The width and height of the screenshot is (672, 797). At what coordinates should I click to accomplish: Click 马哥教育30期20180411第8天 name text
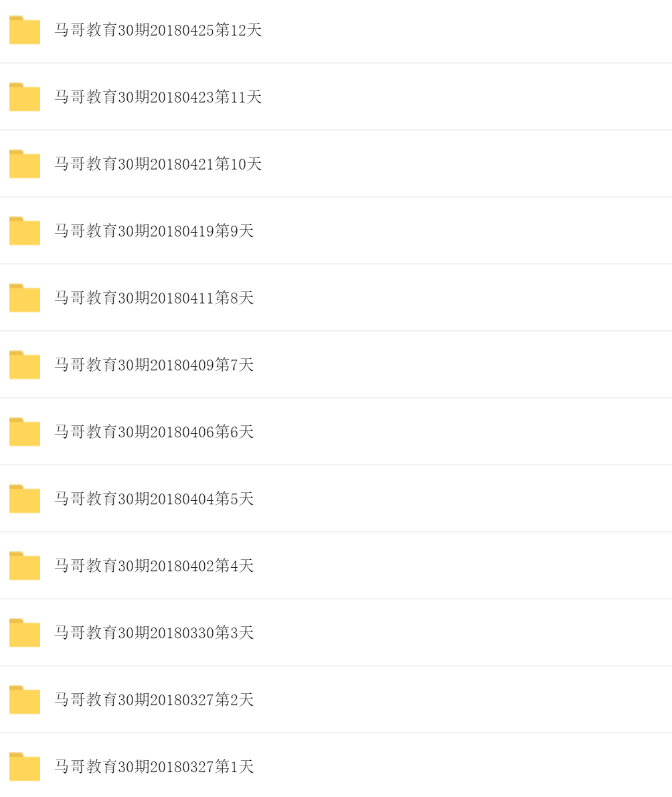coord(154,298)
